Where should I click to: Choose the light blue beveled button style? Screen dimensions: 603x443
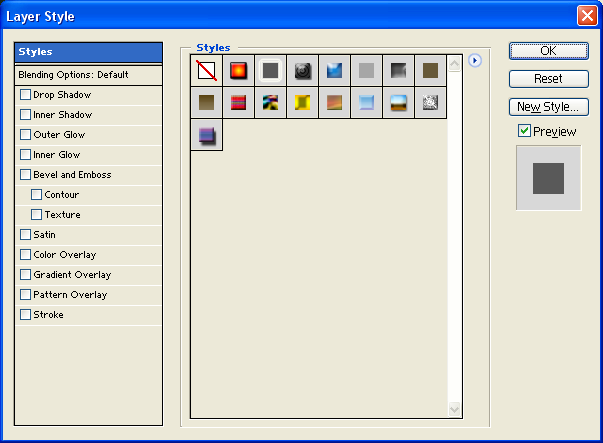click(366, 103)
